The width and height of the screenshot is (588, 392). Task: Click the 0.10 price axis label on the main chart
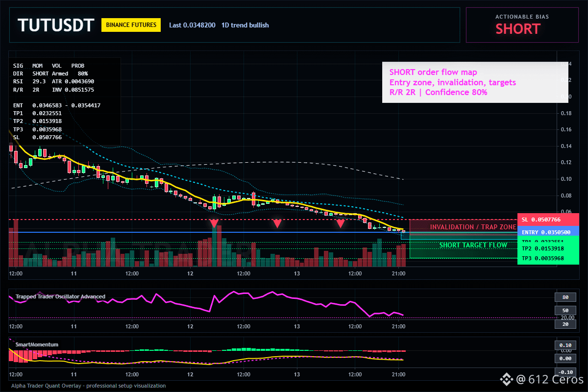pyautogui.click(x=565, y=179)
